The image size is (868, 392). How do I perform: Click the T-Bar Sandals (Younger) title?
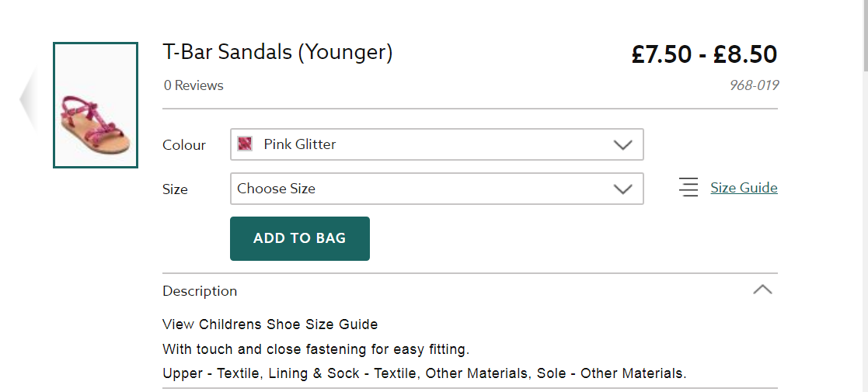tap(277, 52)
